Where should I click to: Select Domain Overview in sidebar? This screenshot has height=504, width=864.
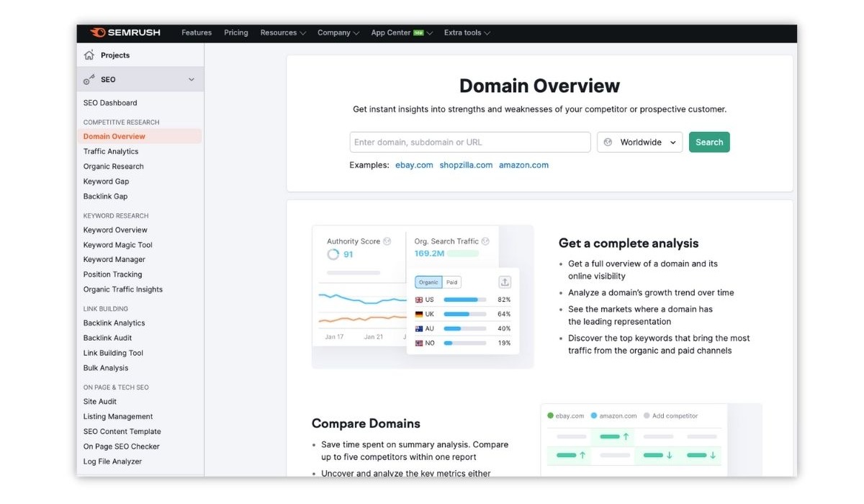pos(114,136)
